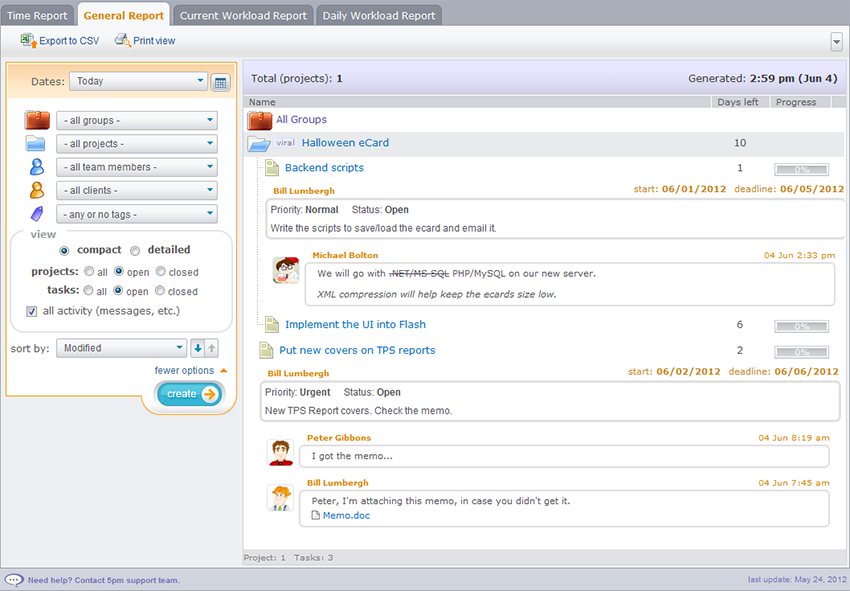Toggle the all activity checkbox
The image size is (850, 591).
tap(32, 311)
